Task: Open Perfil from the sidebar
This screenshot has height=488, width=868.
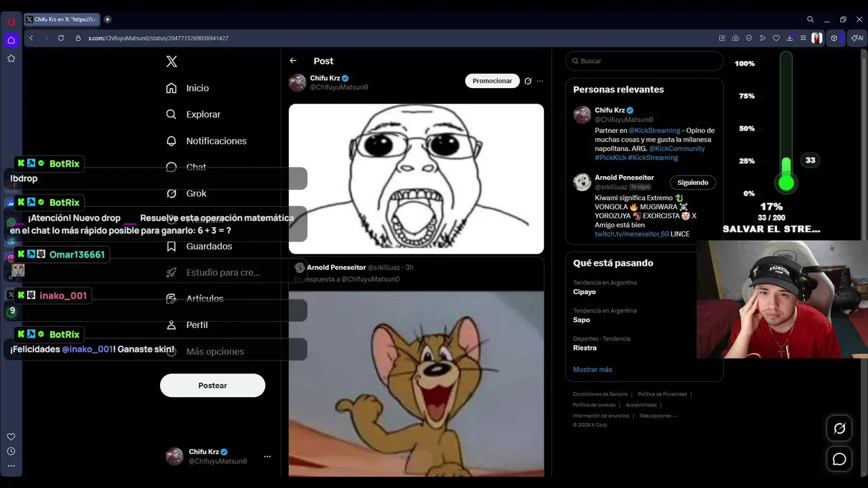Action: tap(187, 325)
